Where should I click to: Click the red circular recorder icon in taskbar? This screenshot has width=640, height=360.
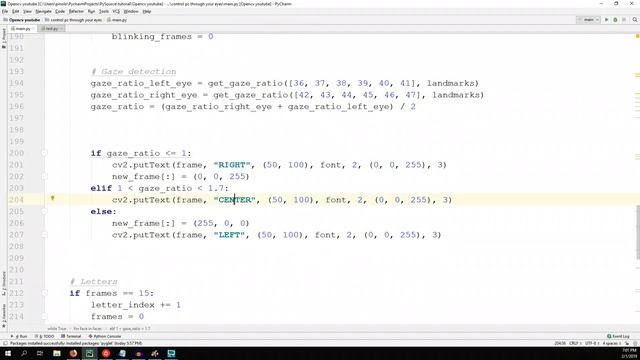coord(106,353)
